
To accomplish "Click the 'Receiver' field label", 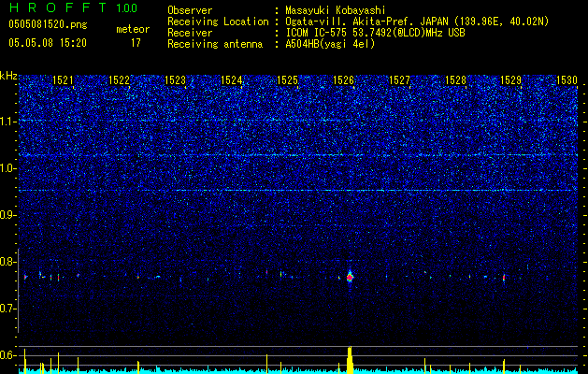I will click(x=190, y=33).
